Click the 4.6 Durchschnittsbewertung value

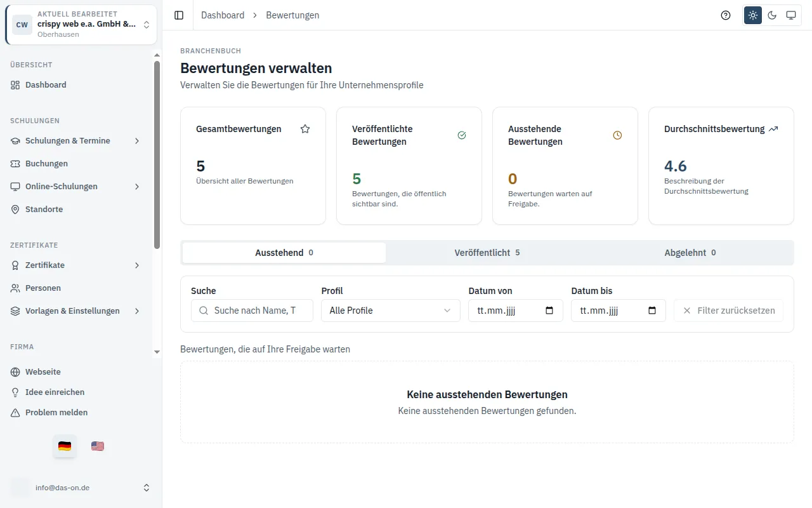click(676, 166)
